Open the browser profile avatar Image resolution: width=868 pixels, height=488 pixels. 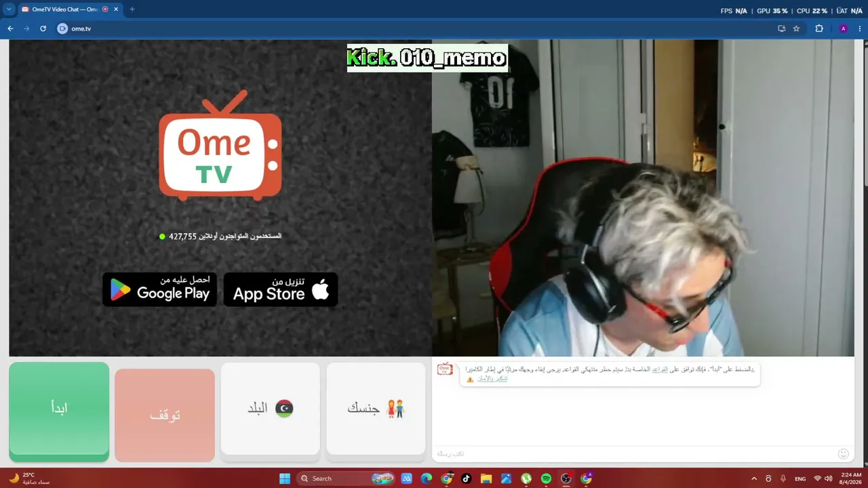click(x=843, y=28)
